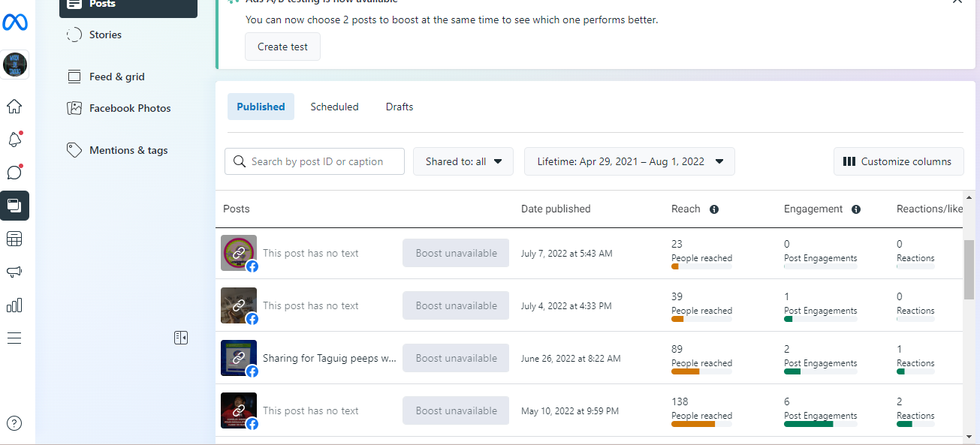This screenshot has width=980, height=445.
Task: Switch to the Drafts tab
Action: click(400, 107)
